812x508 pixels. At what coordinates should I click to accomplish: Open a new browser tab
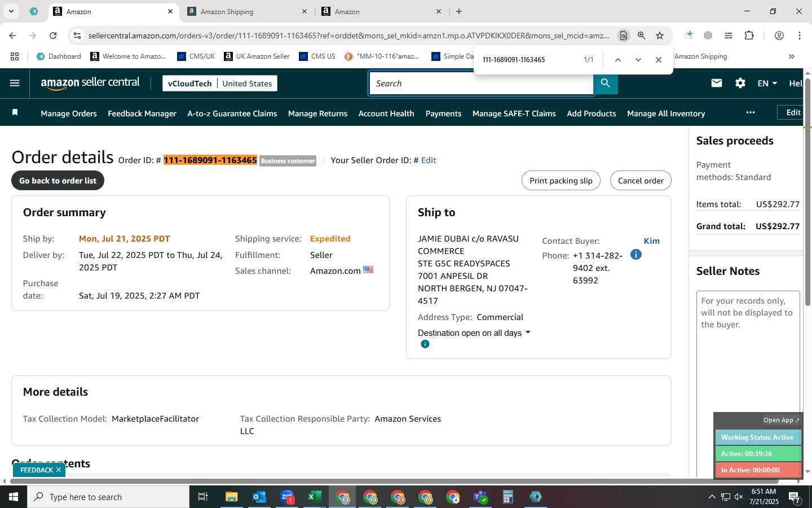(x=459, y=11)
